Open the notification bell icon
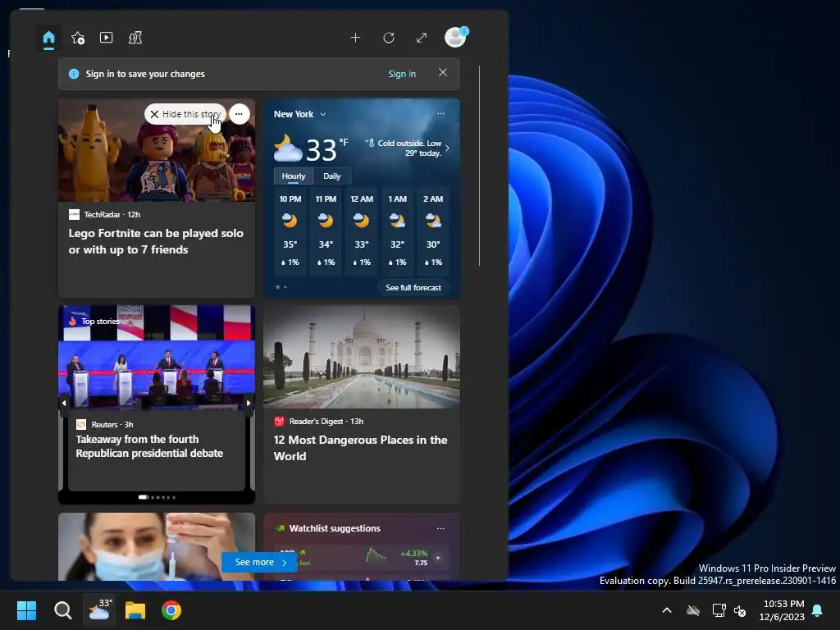The height and width of the screenshot is (630, 840). click(818, 610)
